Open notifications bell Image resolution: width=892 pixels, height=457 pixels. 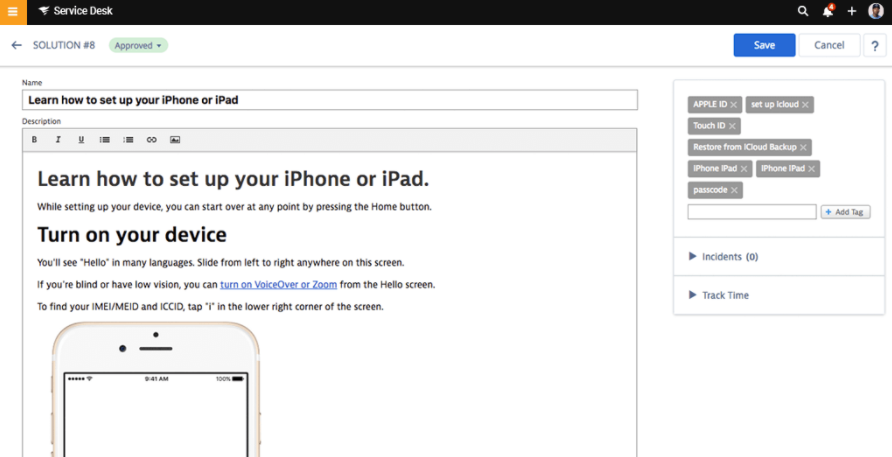pos(828,11)
